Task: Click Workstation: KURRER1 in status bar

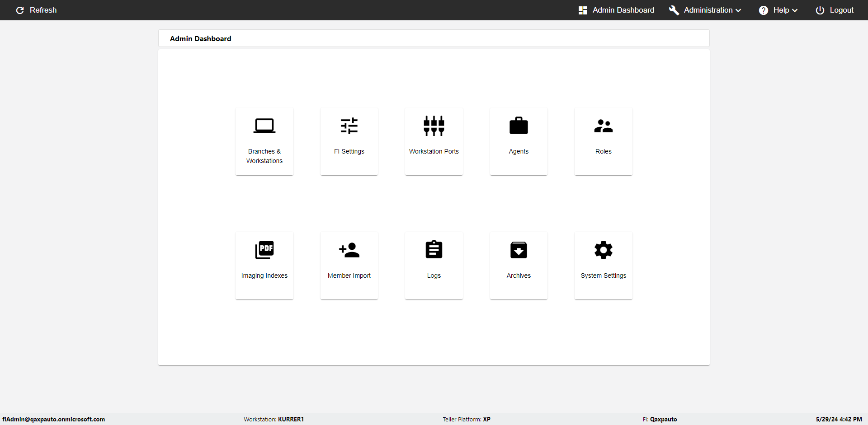Action: point(274,419)
